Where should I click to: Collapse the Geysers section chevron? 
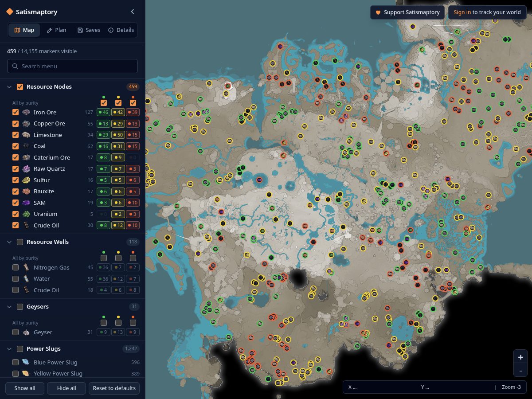9,307
